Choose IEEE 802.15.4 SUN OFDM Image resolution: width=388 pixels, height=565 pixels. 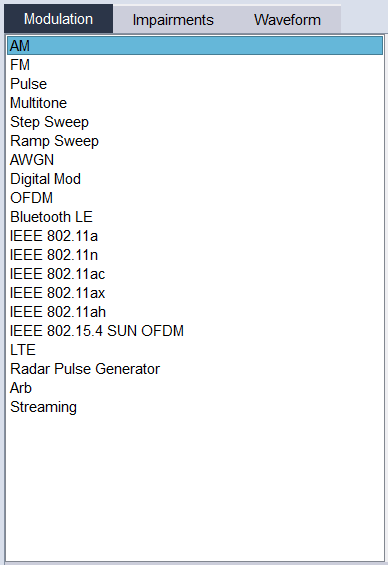click(x=195, y=331)
